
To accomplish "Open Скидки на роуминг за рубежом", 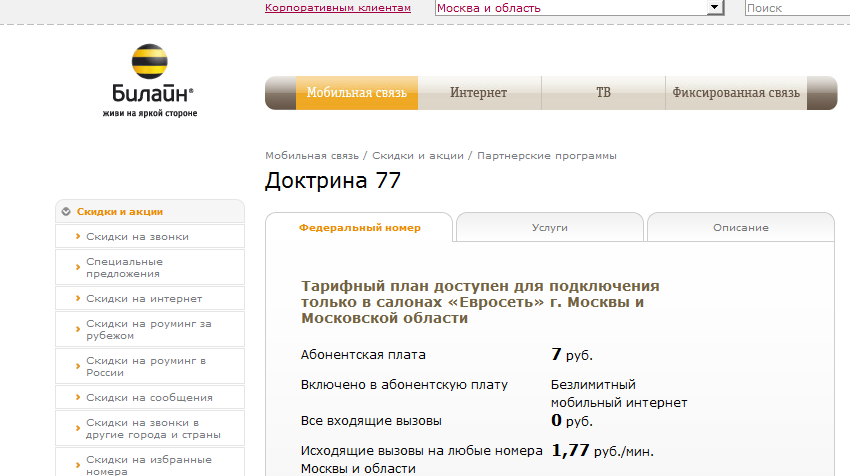I will click(x=150, y=329).
